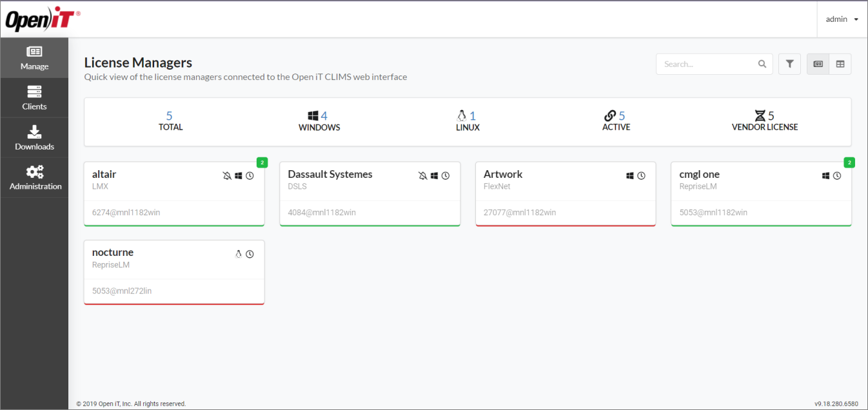The width and height of the screenshot is (868, 410).
Task: Click the magnifier search icon
Action: [x=762, y=64]
